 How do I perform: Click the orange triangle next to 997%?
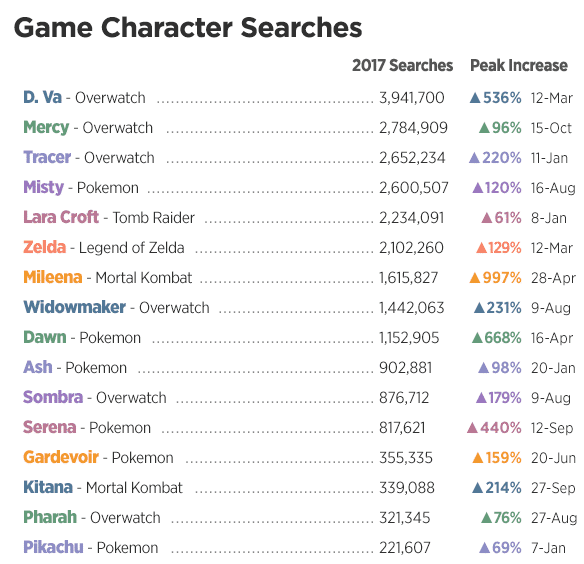(474, 278)
